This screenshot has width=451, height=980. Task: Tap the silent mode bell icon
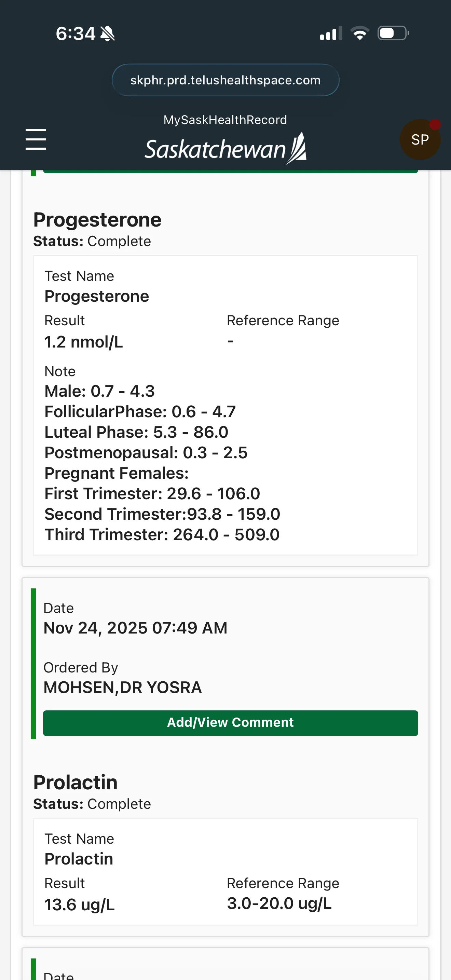[x=108, y=34]
